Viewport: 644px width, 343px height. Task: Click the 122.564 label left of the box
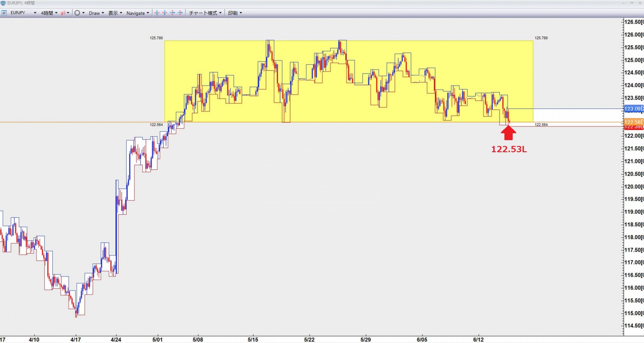[156, 125]
